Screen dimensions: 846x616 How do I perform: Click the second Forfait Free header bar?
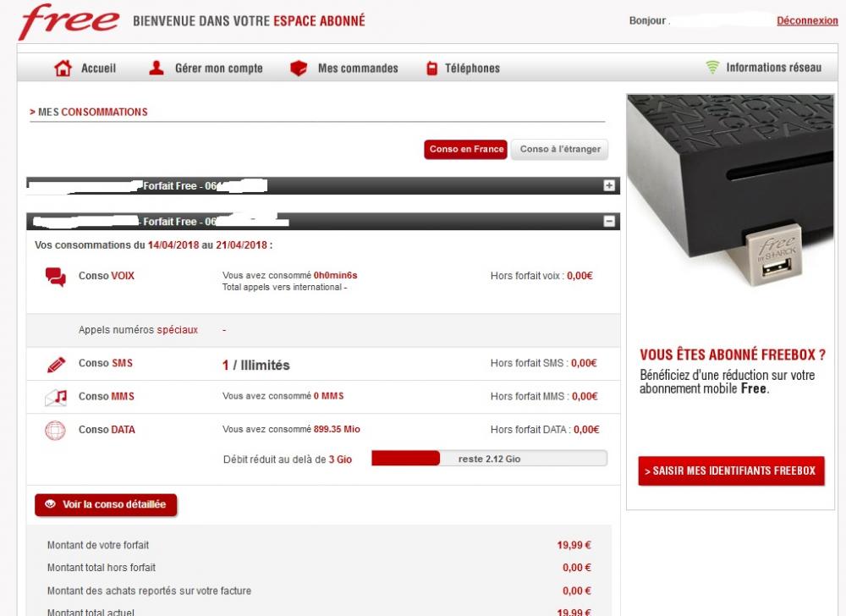tap(322, 221)
